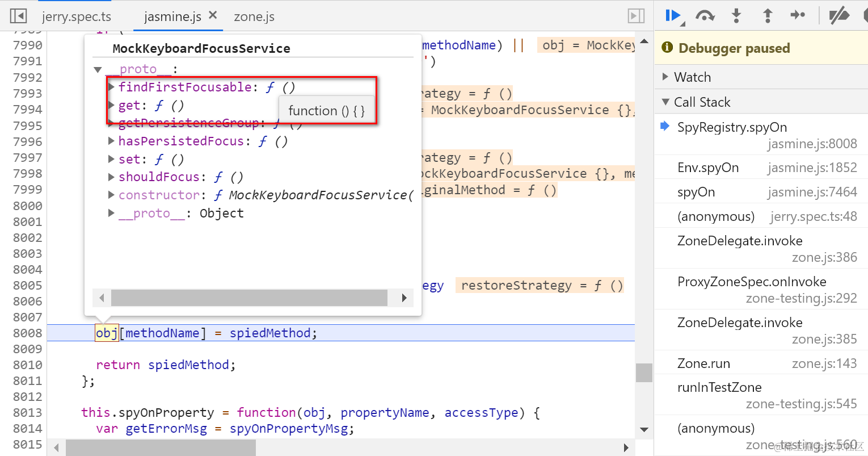
Task: Toggle the file navigator sidebar icon
Action: pyautogui.click(x=19, y=16)
